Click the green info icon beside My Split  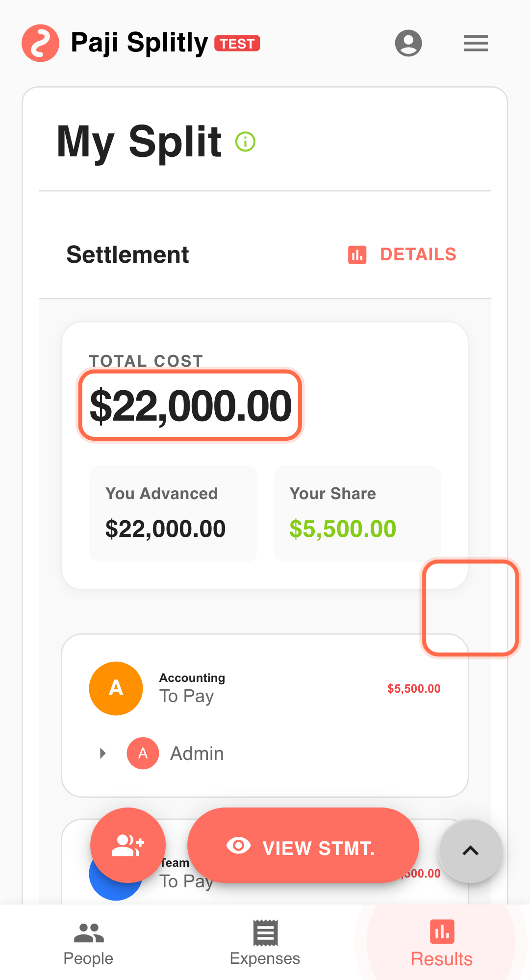point(245,142)
